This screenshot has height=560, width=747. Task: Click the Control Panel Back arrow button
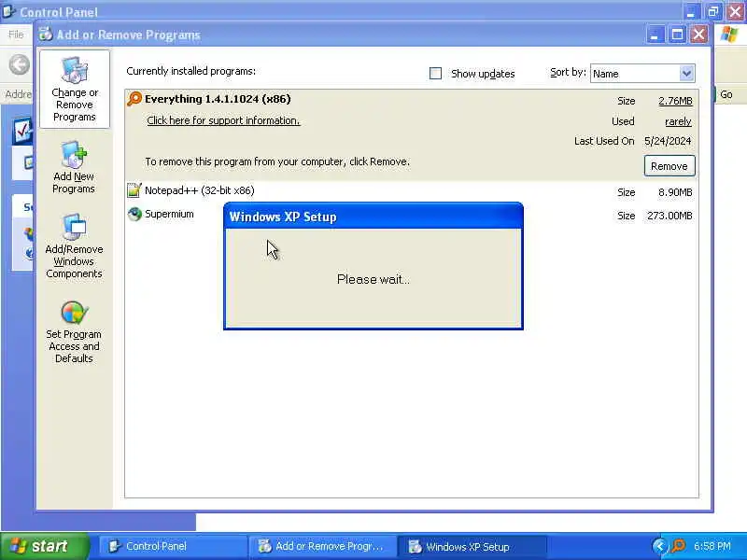[x=20, y=64]
